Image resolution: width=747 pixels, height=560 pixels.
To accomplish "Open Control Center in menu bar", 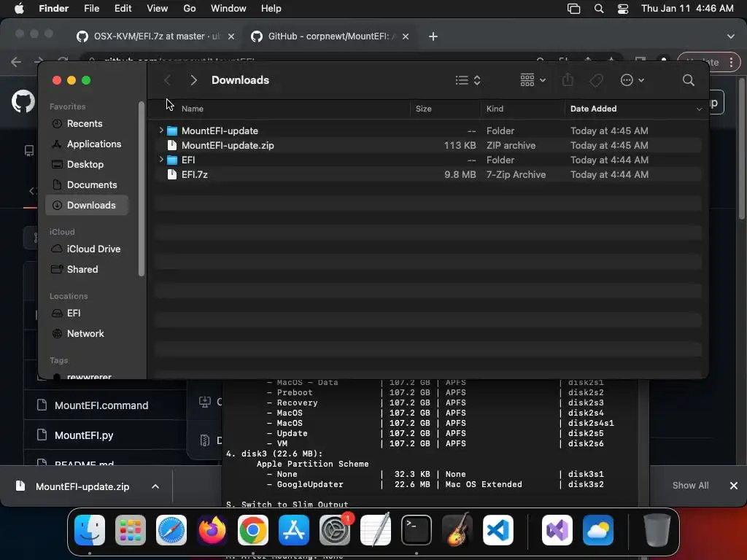I will (623, 9).
